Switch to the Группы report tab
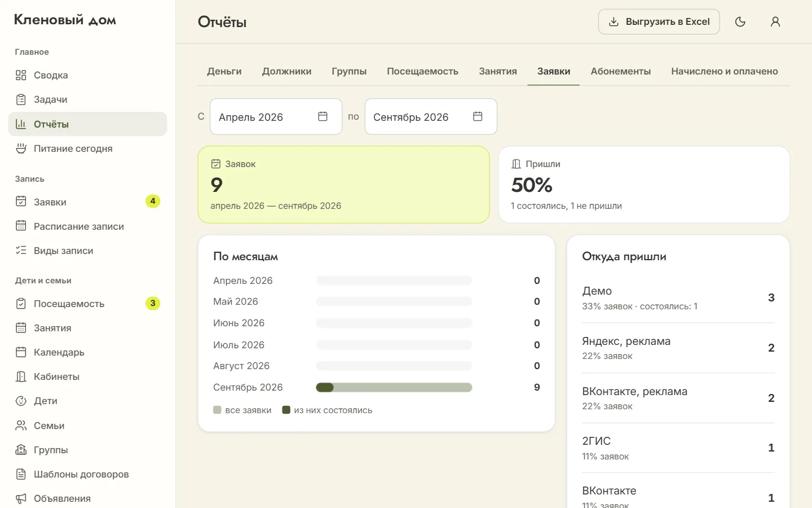 349,71
